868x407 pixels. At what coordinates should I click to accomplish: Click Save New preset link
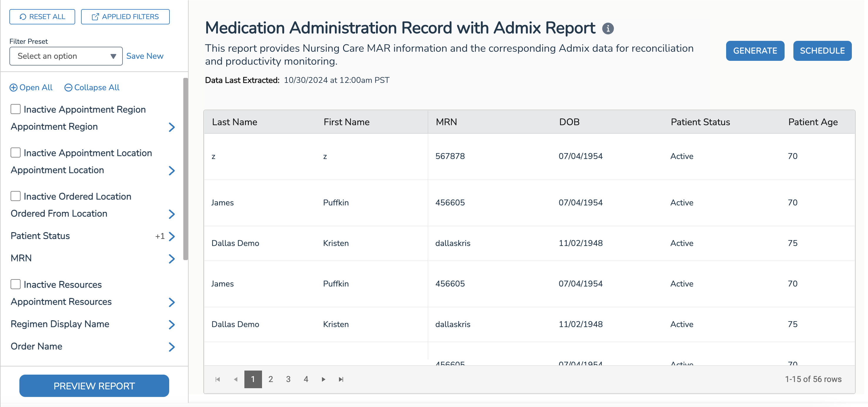[145, 56]
